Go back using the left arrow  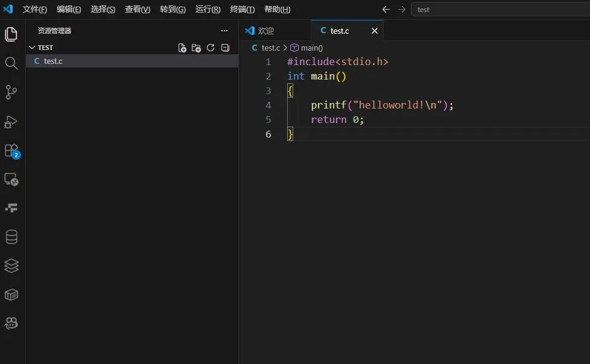[385, 10]
